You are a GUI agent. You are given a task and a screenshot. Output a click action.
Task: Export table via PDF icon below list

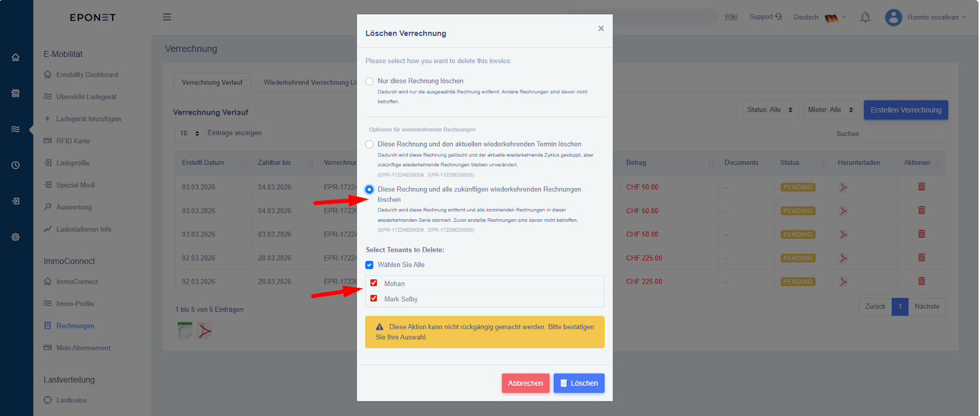pos(205,331)
